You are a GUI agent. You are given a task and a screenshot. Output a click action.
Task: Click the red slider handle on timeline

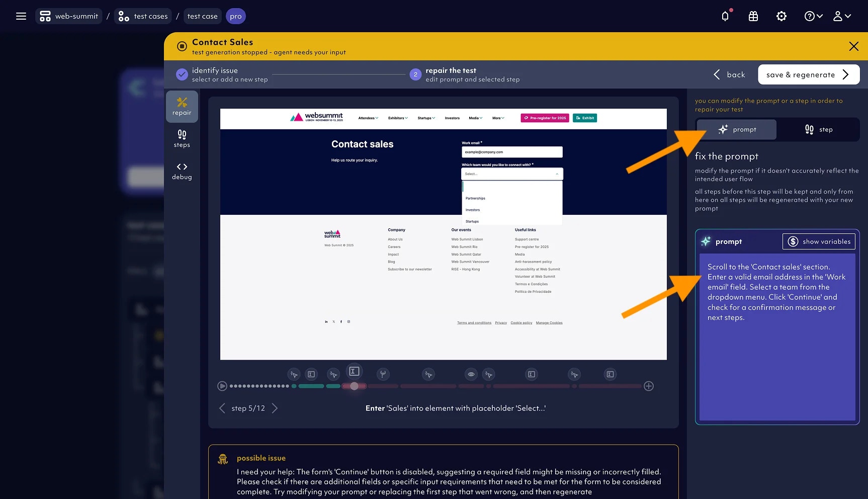point(354,386)
